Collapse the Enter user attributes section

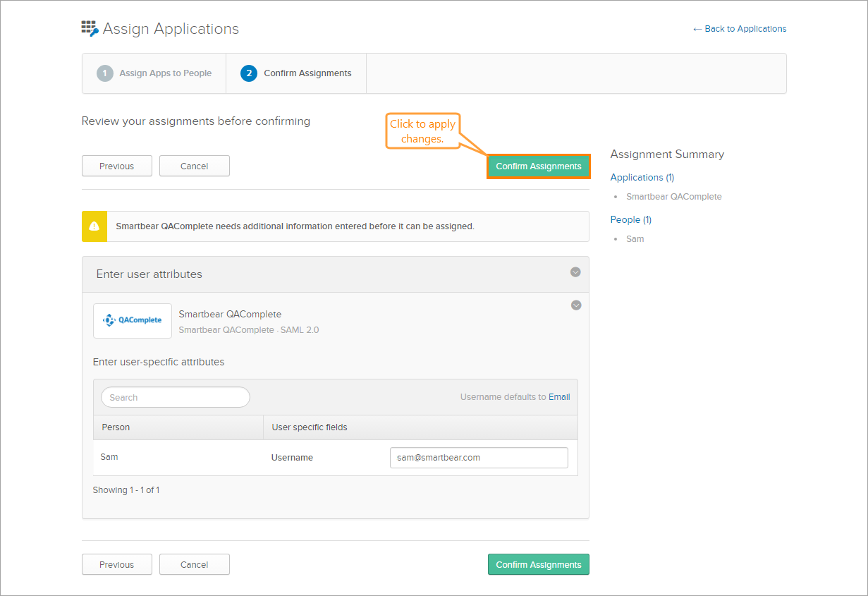tap(575, 272)
